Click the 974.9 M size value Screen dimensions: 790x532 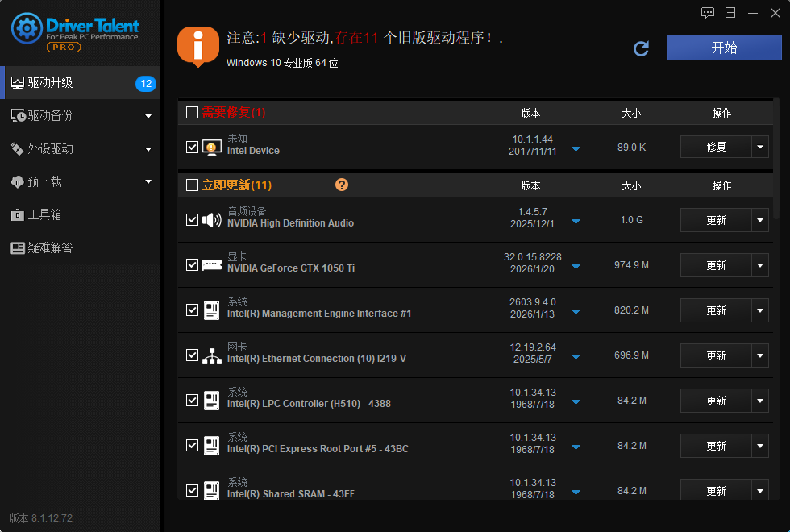(631, 265)
